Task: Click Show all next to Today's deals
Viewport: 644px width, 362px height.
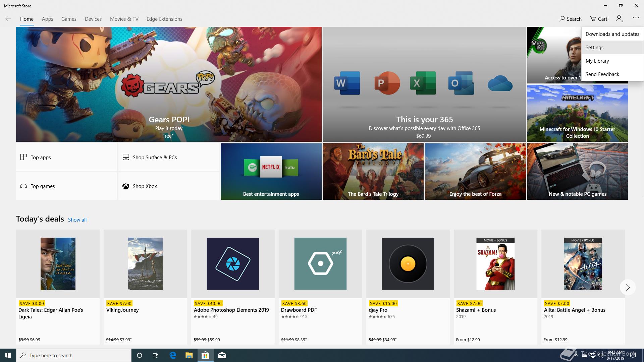Action: pyautogui.click(x=77, y=220)
